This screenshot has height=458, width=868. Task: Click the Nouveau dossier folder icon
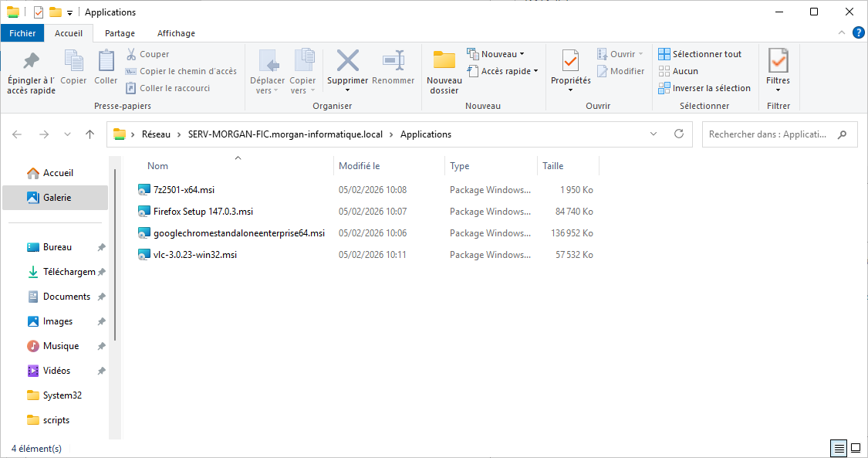point(444,61)
